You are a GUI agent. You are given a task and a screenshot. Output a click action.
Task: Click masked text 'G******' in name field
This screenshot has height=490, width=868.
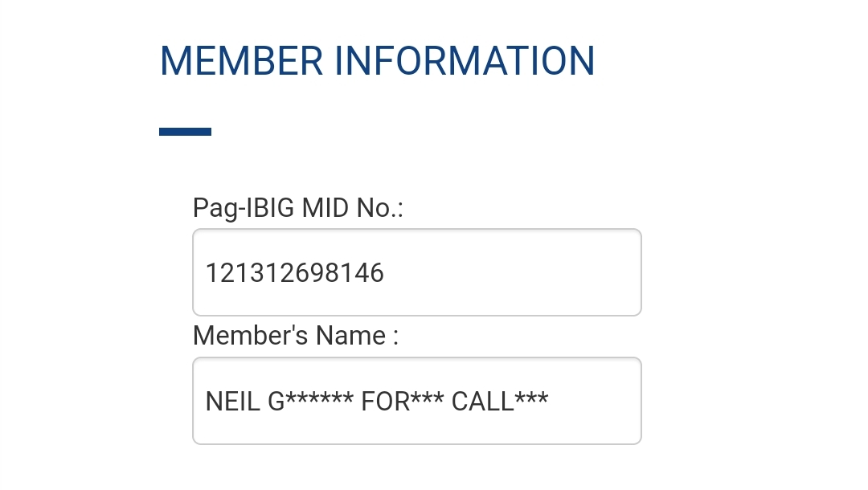[310, 401]
